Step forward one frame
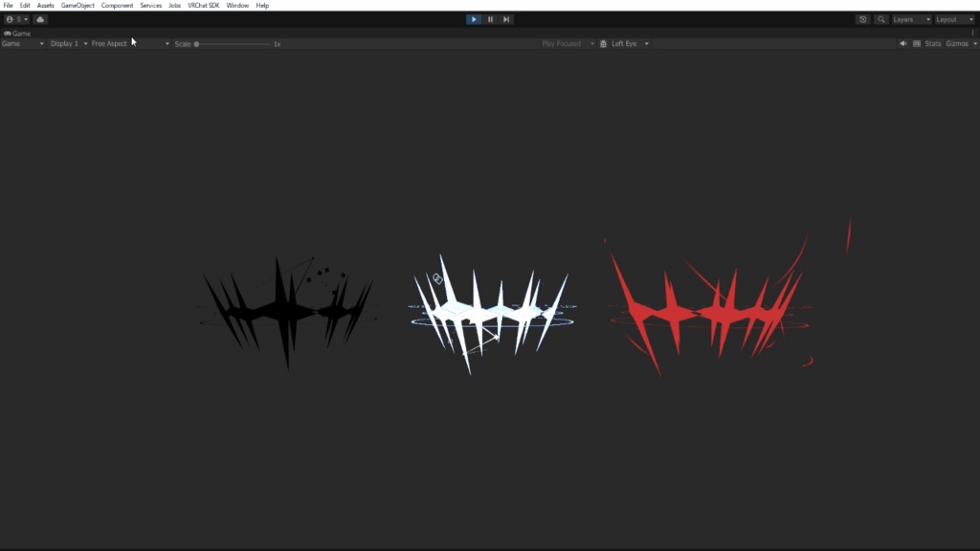This screenshot has width=980, height=551. point(506,19)
